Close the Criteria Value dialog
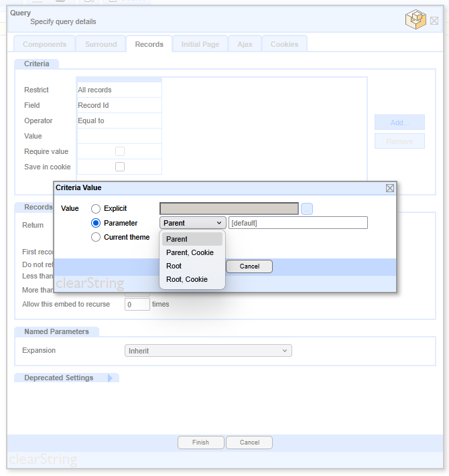 pyautogui.click(x=390, y=188)
